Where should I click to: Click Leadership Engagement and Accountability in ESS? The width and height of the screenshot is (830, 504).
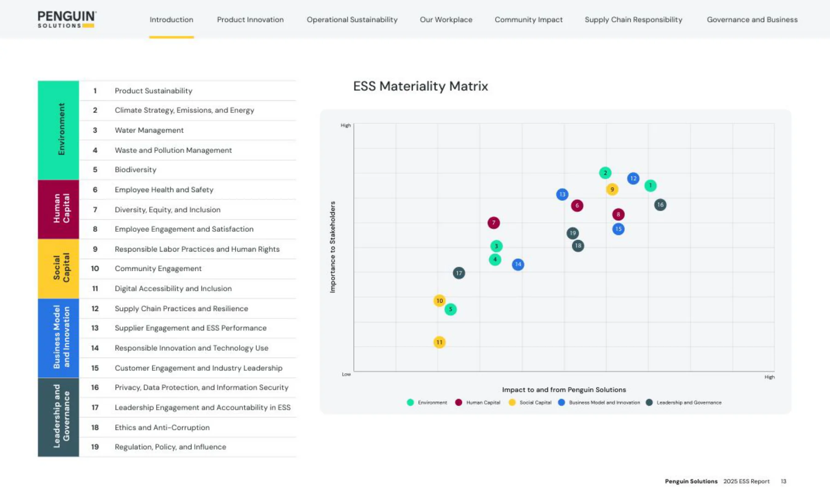188,408
